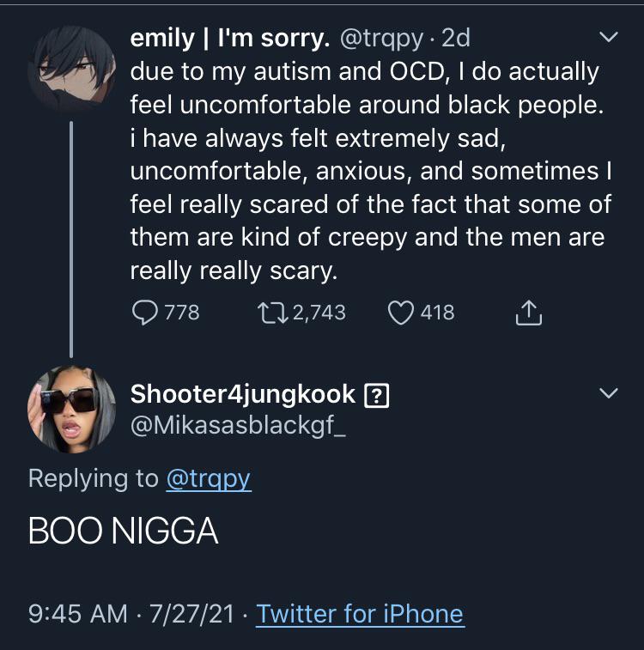The image size is (644, 650).
Task: Follow the @trqpy link after Replying to
Action: (208, 478)
